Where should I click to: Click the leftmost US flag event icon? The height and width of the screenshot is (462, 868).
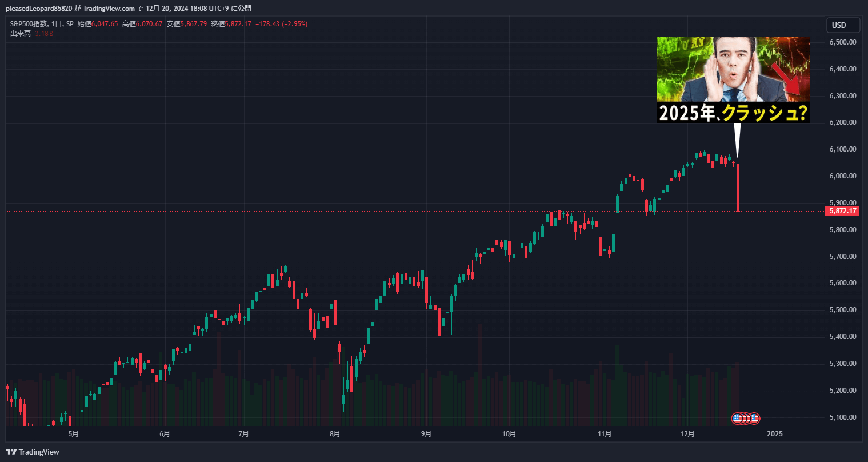pos(737,419)
